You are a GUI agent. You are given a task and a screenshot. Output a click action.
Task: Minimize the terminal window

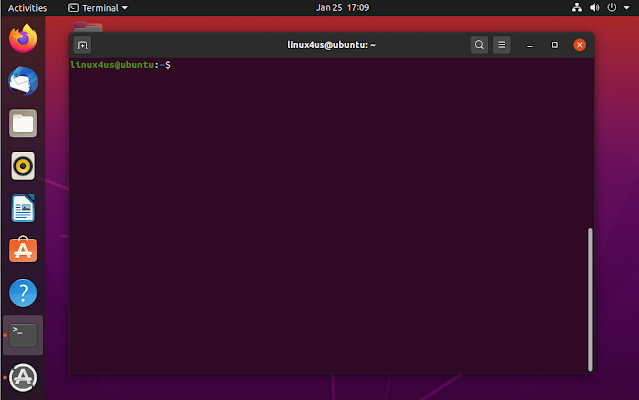click(530, 45)
